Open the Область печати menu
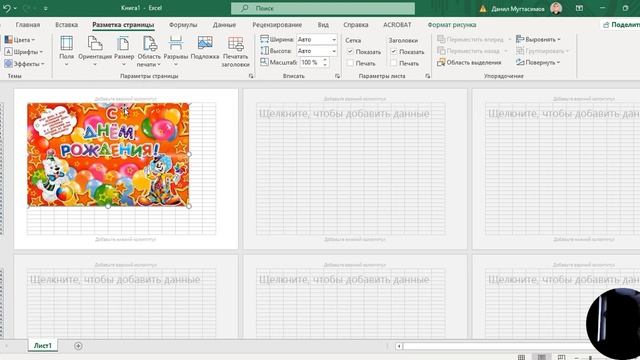 pos(149,51)
